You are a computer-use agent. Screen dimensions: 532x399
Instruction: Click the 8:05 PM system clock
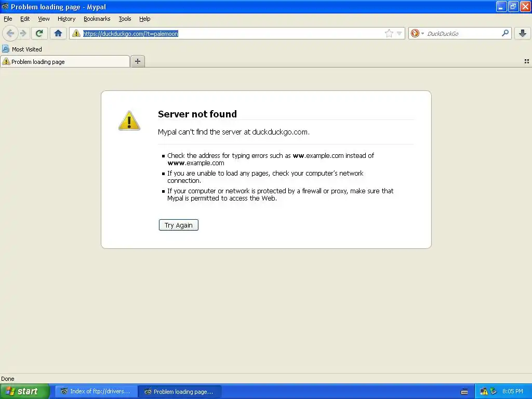513,391
